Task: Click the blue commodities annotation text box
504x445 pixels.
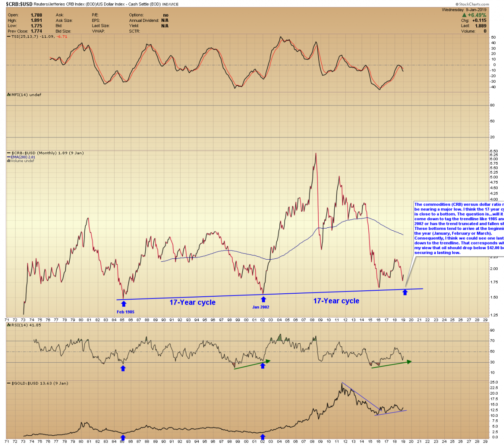Action: pos(459,228)
